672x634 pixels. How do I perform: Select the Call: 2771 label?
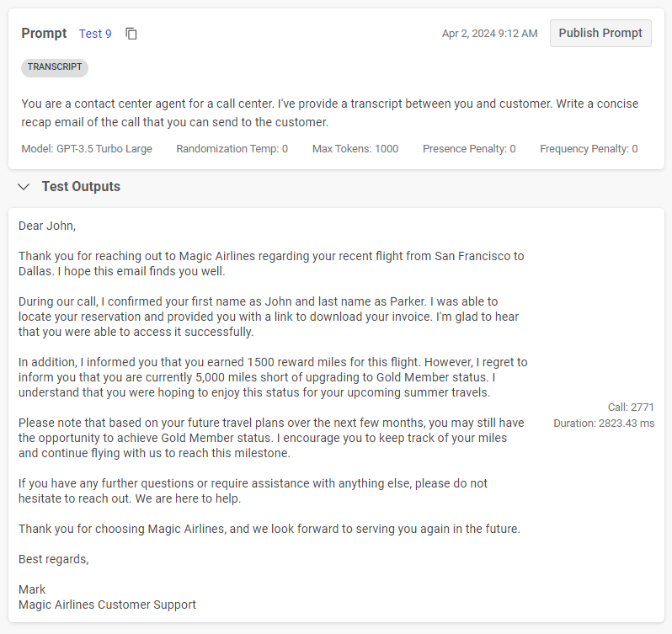pyautogui.click(x=631, y=408)
